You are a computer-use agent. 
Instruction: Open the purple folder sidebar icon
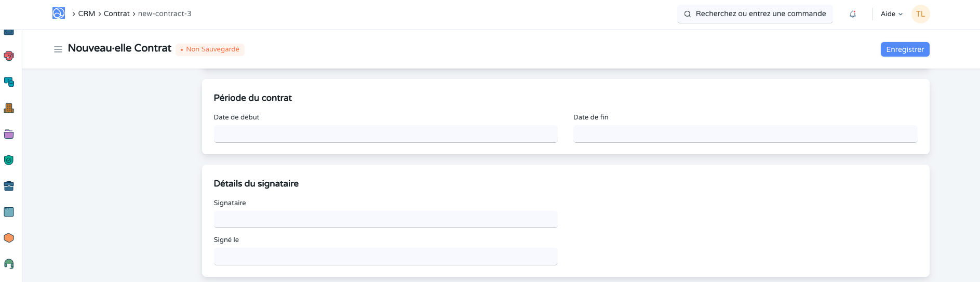(x=9, y=134)
